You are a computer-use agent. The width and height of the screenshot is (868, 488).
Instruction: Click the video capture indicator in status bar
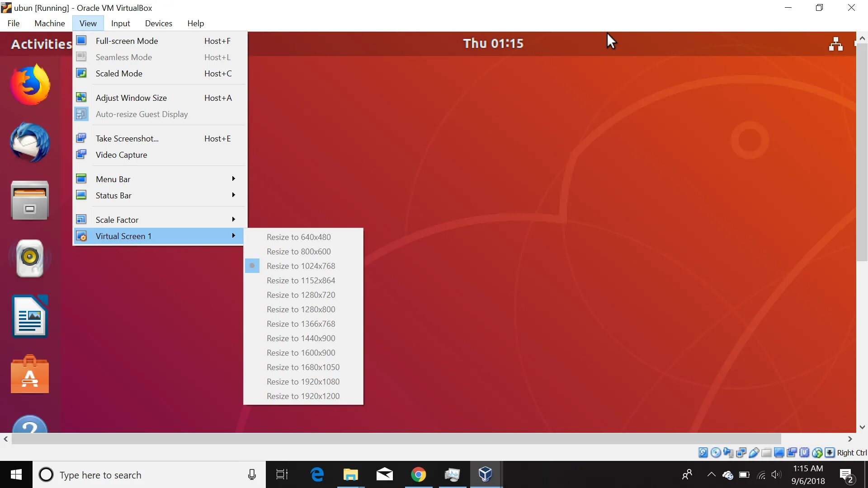pos(792,453)
